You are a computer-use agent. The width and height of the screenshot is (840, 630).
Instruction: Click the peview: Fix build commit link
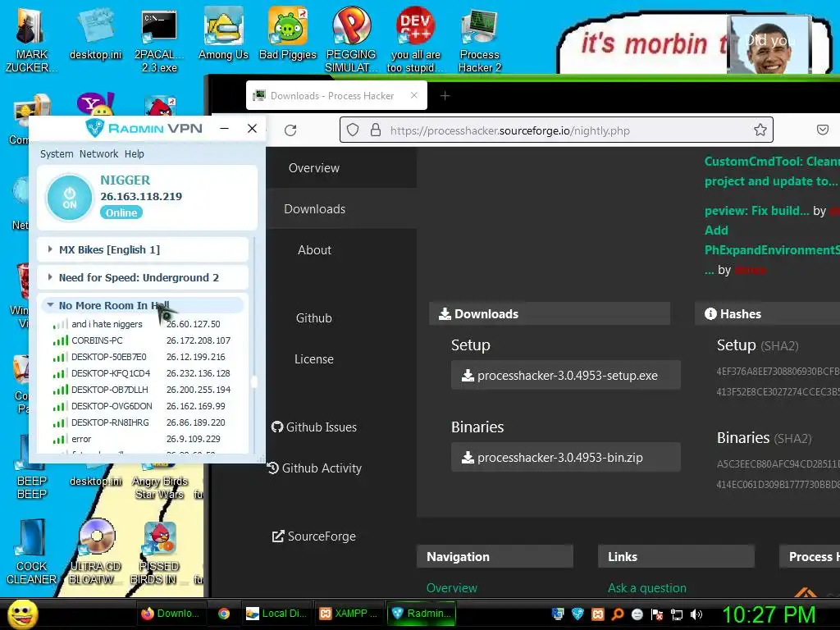[756, 211]
